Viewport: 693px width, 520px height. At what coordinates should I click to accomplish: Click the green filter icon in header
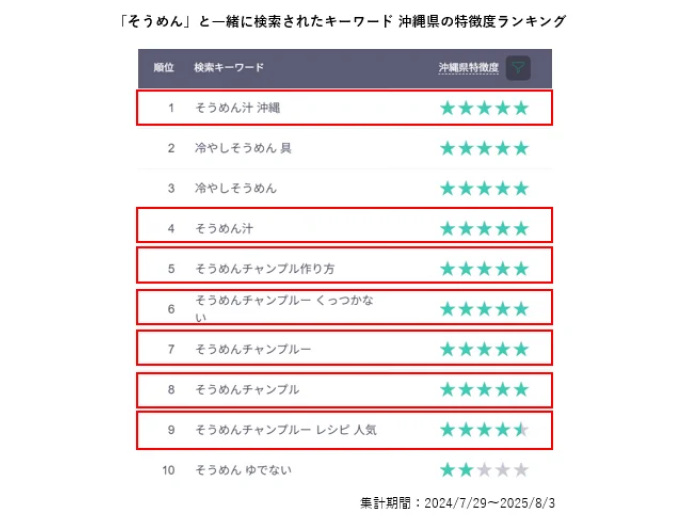point(518,68)
